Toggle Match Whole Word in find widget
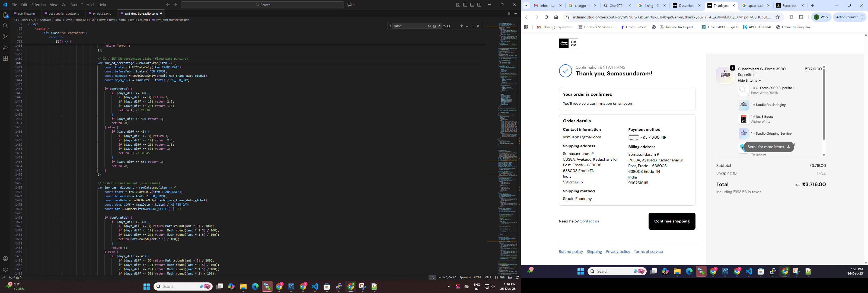Image resolution: width=868 pixels, height=293 pixels. (x=434, y=26)
